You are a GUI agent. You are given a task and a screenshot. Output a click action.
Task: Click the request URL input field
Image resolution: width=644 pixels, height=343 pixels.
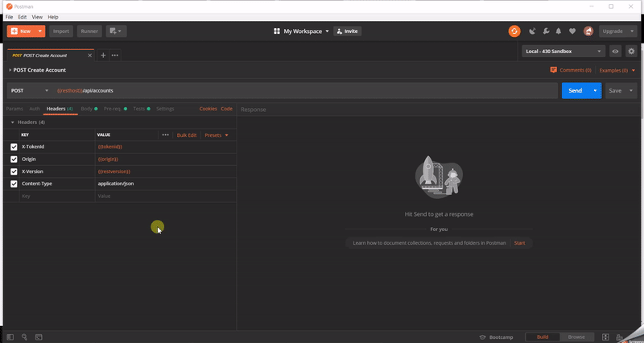306,91
